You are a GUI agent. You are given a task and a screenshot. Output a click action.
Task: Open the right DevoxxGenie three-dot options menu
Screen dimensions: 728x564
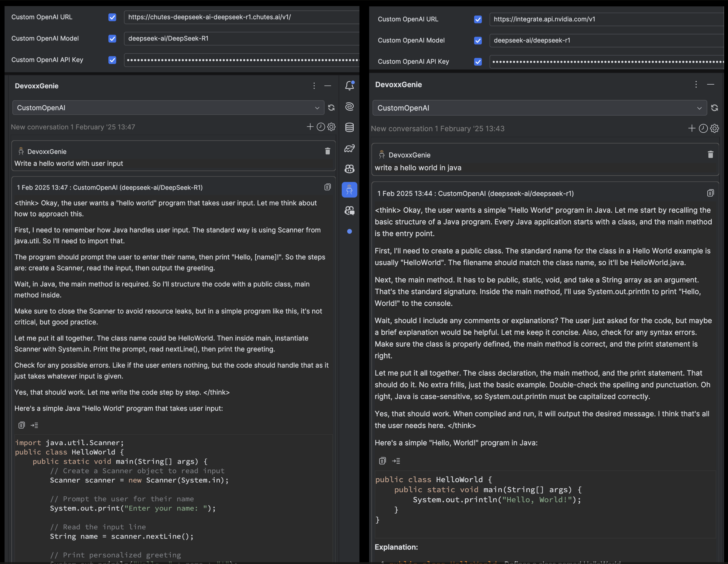click(696, 84)
